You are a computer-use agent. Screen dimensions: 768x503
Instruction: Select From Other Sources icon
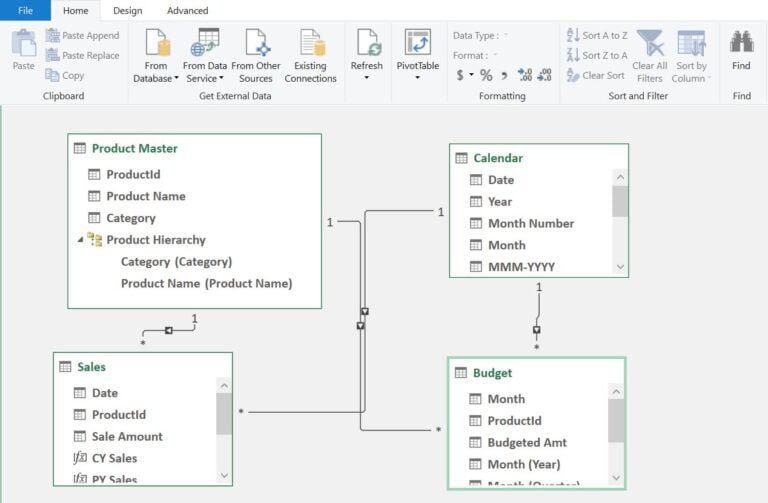pos(256,44)
